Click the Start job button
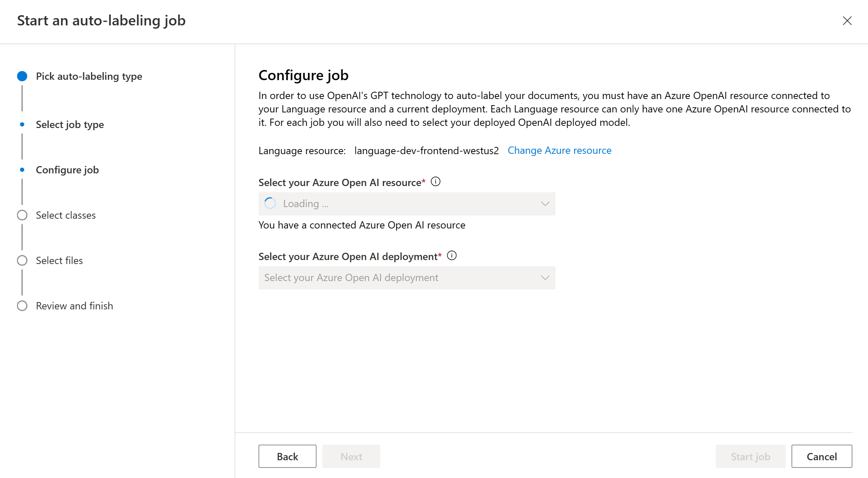 pos(750,456)
